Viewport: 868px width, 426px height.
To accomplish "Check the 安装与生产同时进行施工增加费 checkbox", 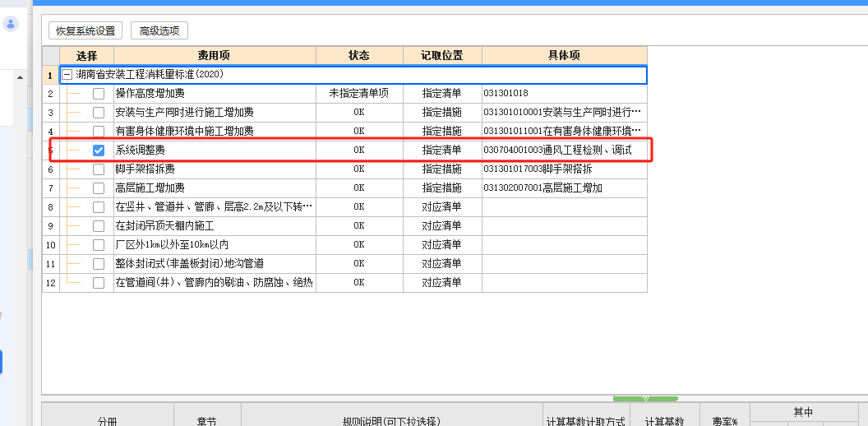I will point(99,113).
